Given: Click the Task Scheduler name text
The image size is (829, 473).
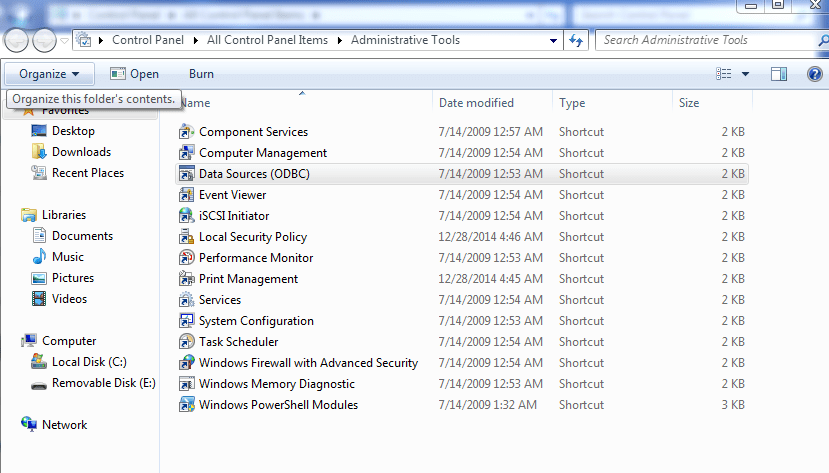Looking at the screenshot, I should click(238, 342).
